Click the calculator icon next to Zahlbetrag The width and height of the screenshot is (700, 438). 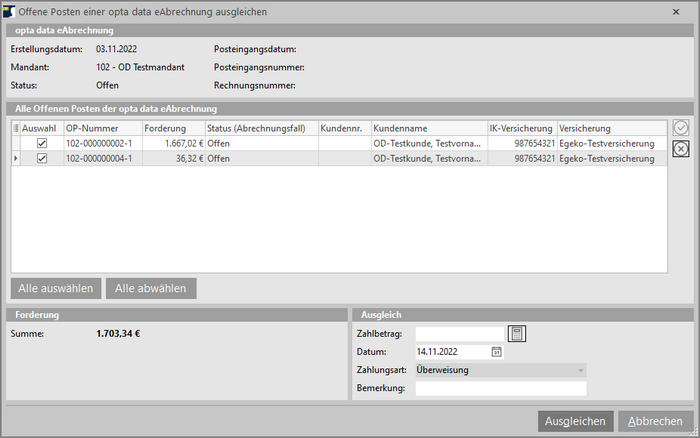(x=517, y=334)
